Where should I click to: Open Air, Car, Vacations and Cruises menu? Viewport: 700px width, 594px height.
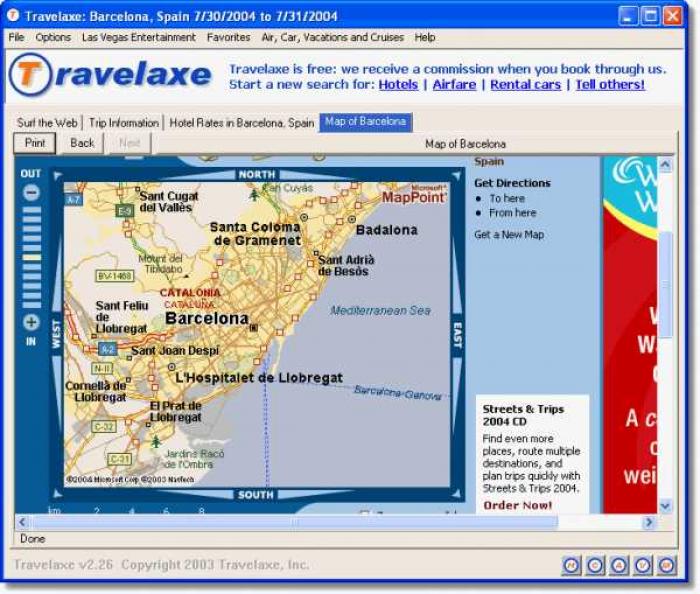click(333, 37)
